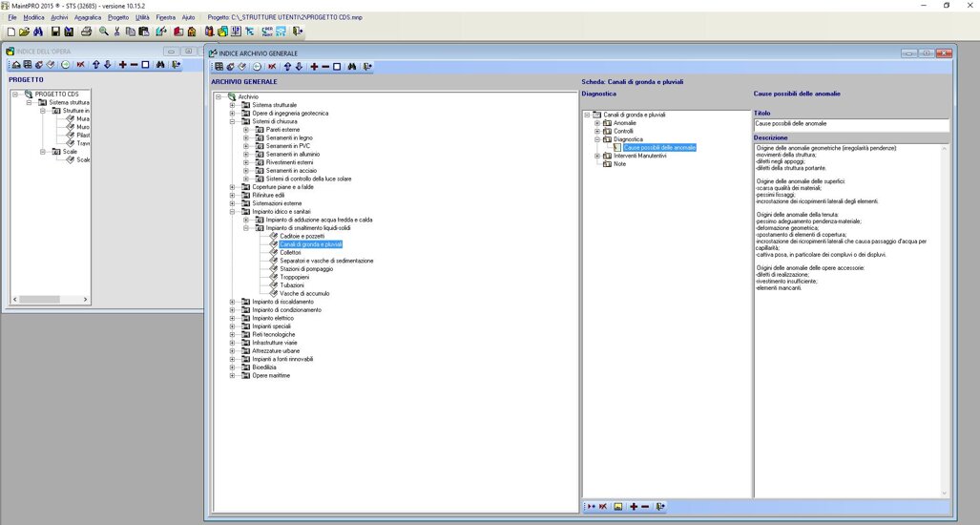Click the up arrow icon in Indice dell'Opera toolbar

[x=95, y=65]
